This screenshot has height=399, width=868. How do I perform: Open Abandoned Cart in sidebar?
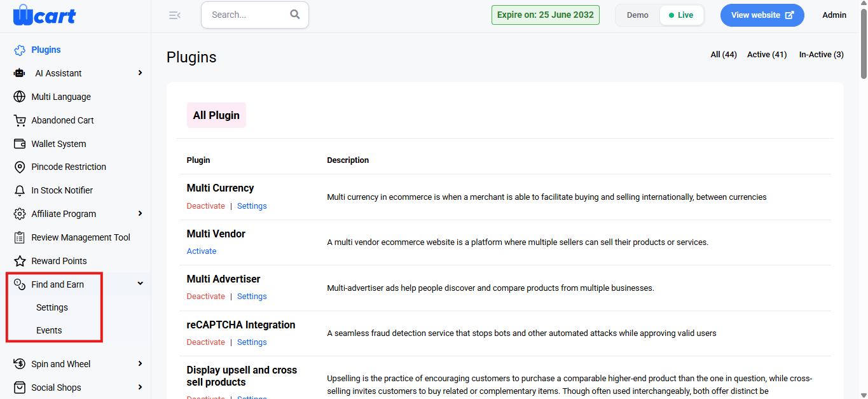(x=62, y=120)
